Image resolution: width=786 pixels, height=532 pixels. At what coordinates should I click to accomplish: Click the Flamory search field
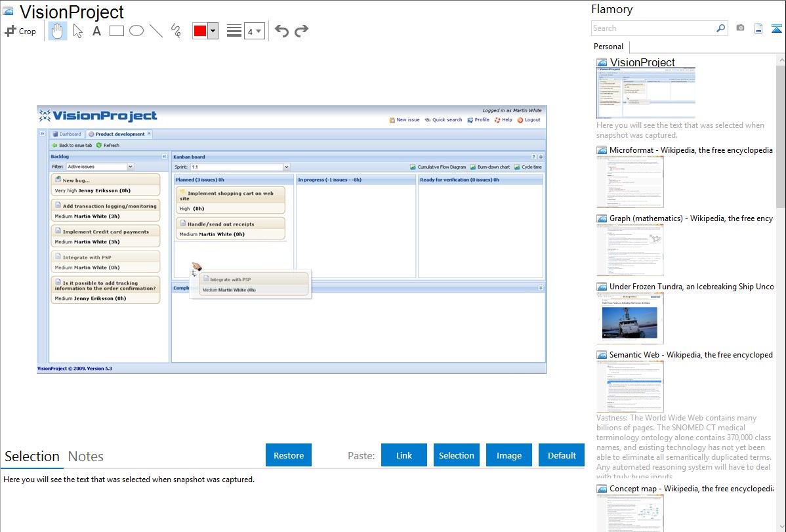[x=653, y=28]
